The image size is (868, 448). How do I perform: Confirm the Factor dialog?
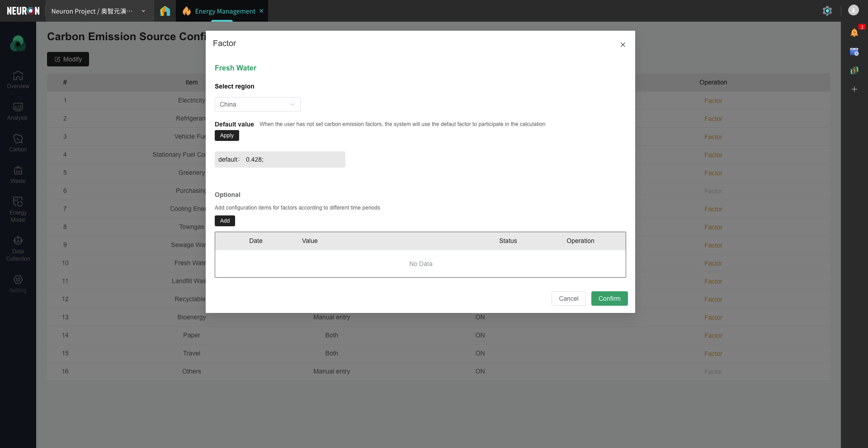pyautogui.click(x=609, y=299)
